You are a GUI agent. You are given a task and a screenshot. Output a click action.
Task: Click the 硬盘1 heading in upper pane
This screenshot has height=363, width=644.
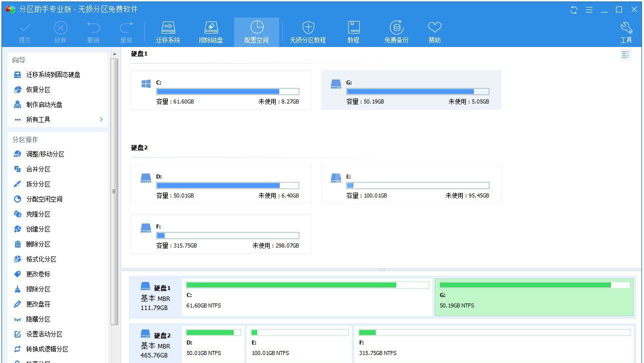tap(139, 53)
